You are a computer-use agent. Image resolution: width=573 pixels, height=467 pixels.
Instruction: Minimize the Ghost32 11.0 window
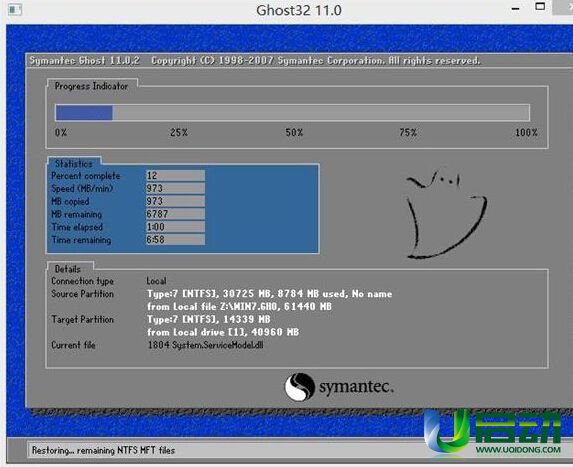coord(516,9)
